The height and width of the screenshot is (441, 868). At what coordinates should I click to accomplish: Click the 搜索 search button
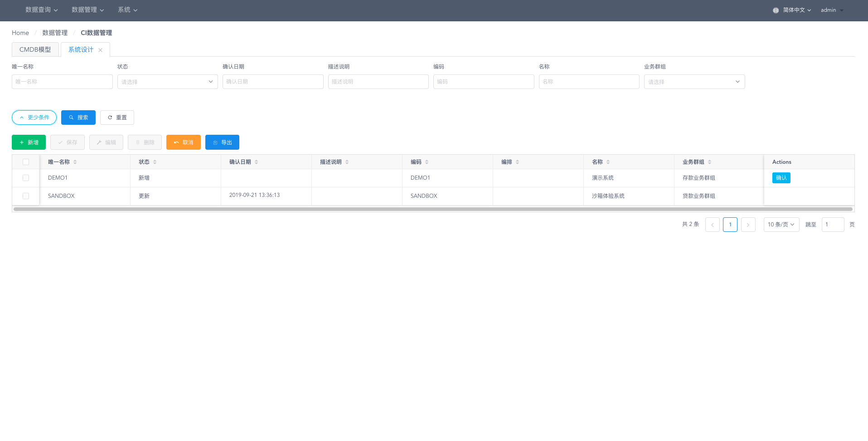(78, 118)
